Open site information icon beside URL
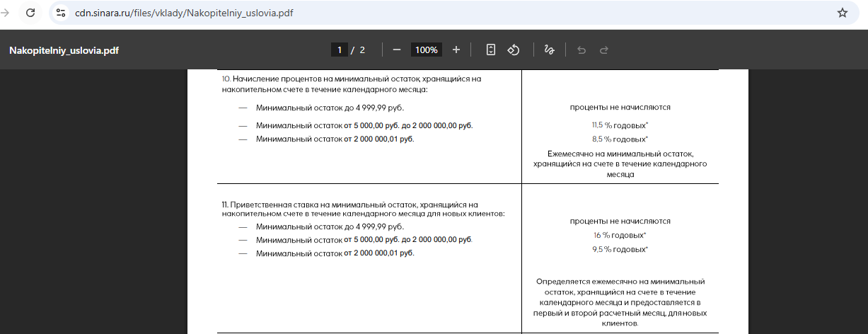 (x=61, y=13)
